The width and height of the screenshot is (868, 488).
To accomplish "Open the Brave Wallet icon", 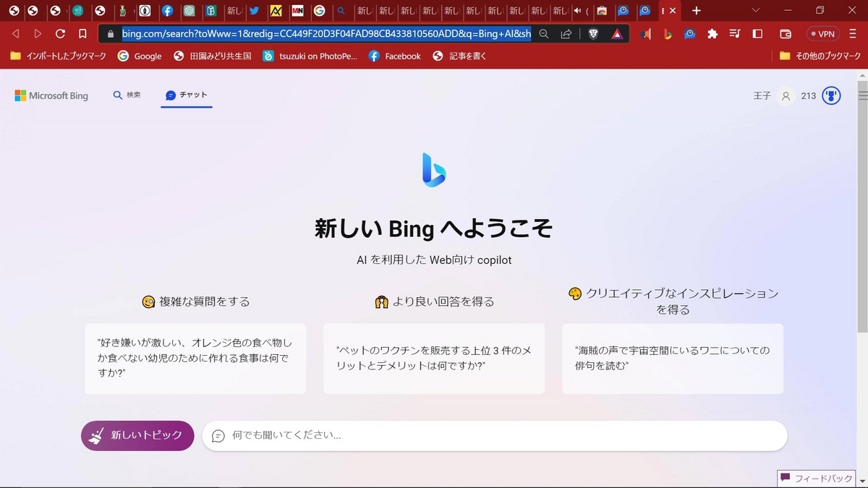I will pos(786,34).
